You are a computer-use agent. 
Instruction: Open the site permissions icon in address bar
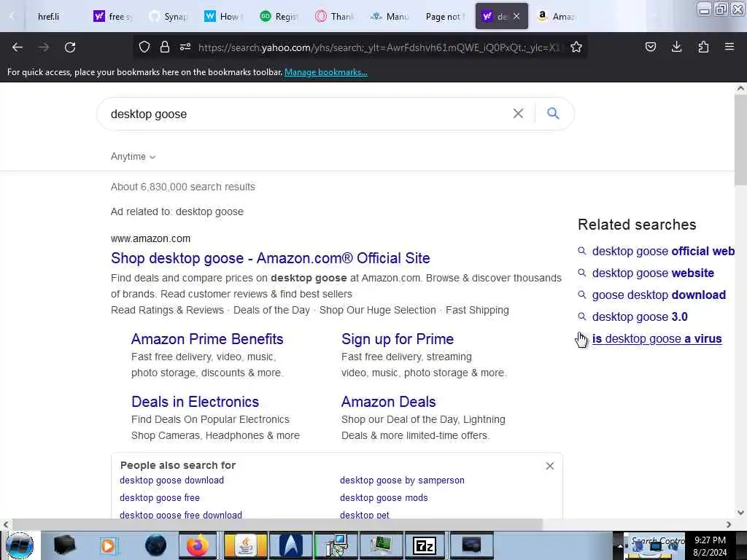(x=185, y=47)
